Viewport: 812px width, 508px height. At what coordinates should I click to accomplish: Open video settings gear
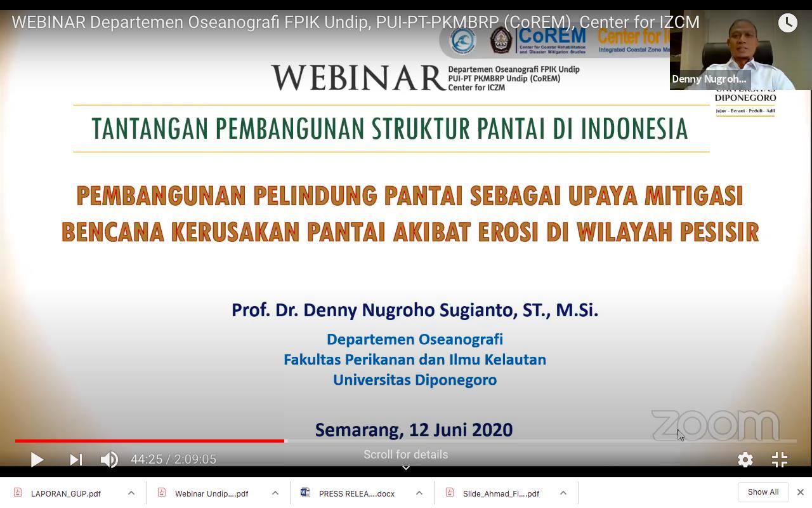tap(745, 460)
